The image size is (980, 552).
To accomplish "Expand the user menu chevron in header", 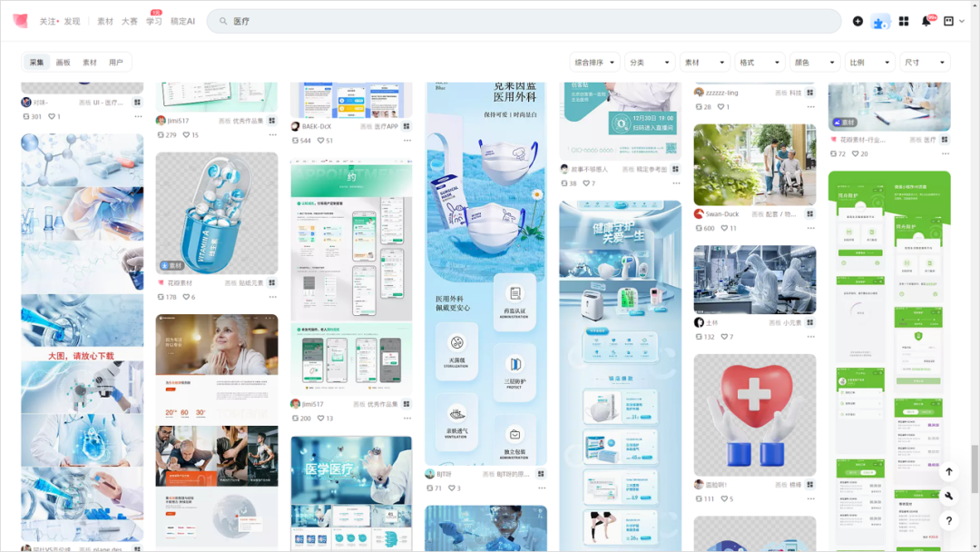I will [962, 21].
